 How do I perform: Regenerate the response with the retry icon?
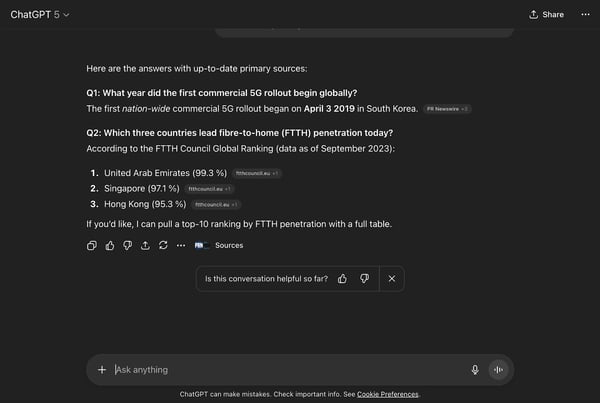point(163,245)
